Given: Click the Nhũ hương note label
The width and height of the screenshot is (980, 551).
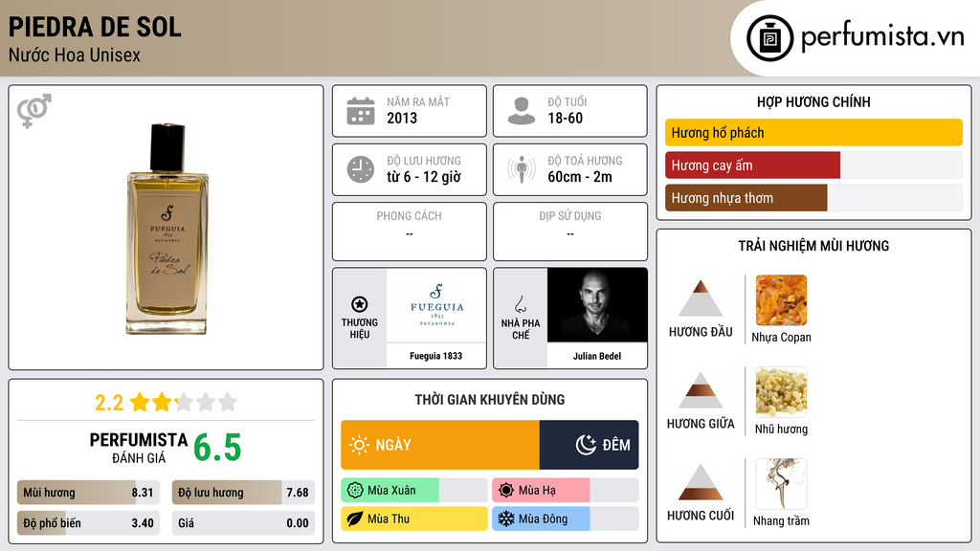Looking at the screenshot, I should 781,430.
